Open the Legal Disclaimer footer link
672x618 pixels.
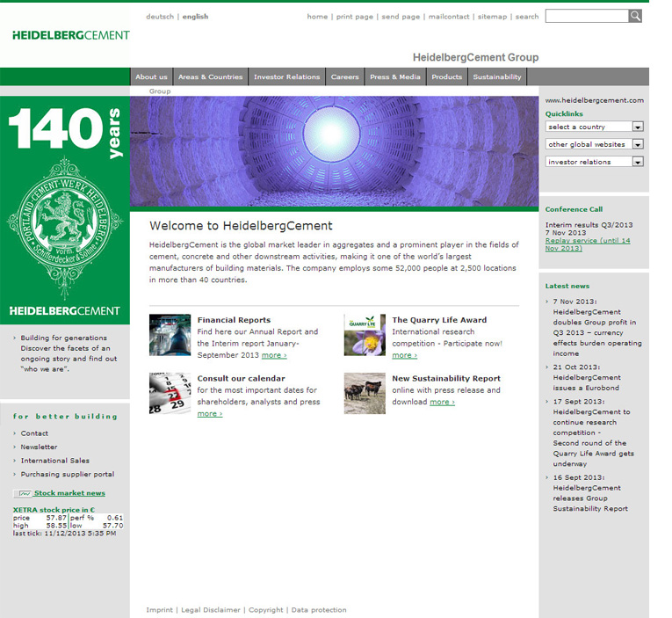211,610
